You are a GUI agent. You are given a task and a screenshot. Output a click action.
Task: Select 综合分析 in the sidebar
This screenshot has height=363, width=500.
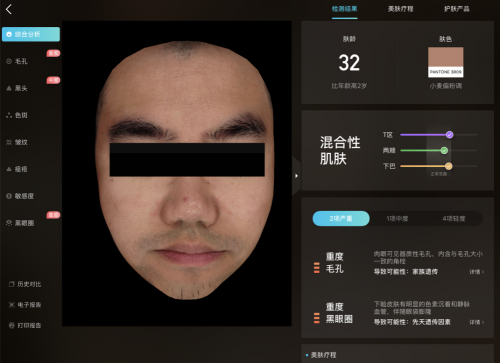pos(31,34)
